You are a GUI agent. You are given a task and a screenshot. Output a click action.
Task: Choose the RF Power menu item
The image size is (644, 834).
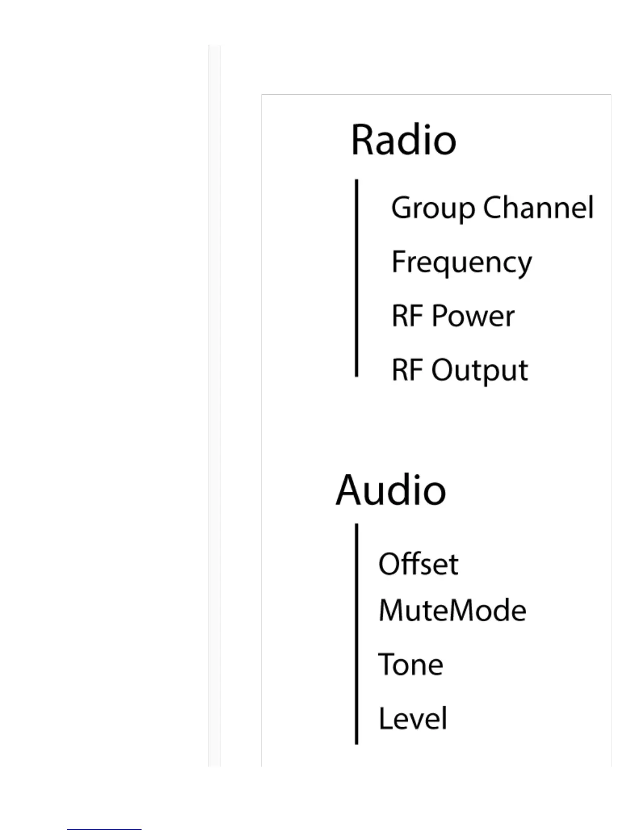452,316
